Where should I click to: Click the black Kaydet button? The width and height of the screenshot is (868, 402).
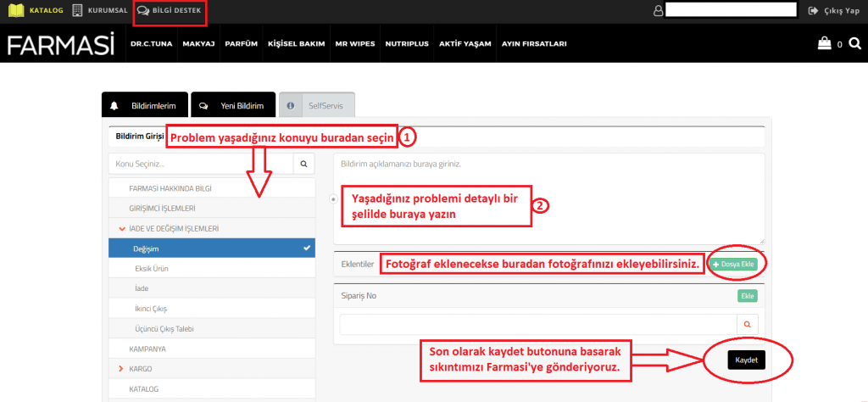[746, 360]
